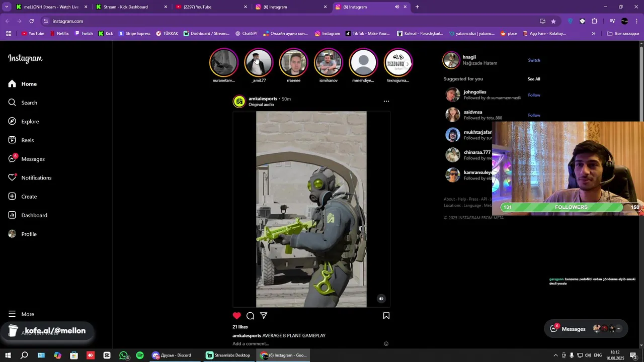The height and width of the screenshot is (362, 644).
Task: Open the browser extensions puzzle icon
Action: pyautogui.click(x=595, y=21)
